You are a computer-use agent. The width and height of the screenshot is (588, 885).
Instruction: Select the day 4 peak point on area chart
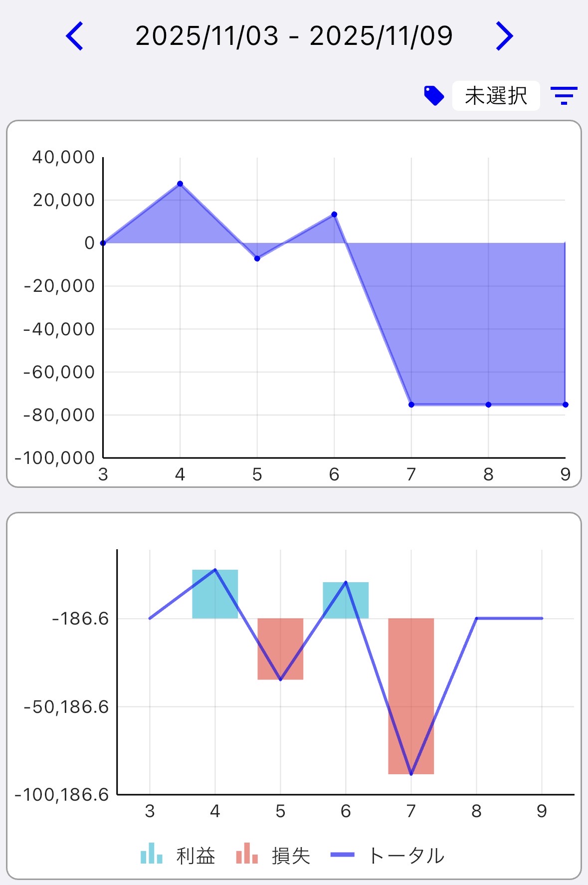[180, 184]
